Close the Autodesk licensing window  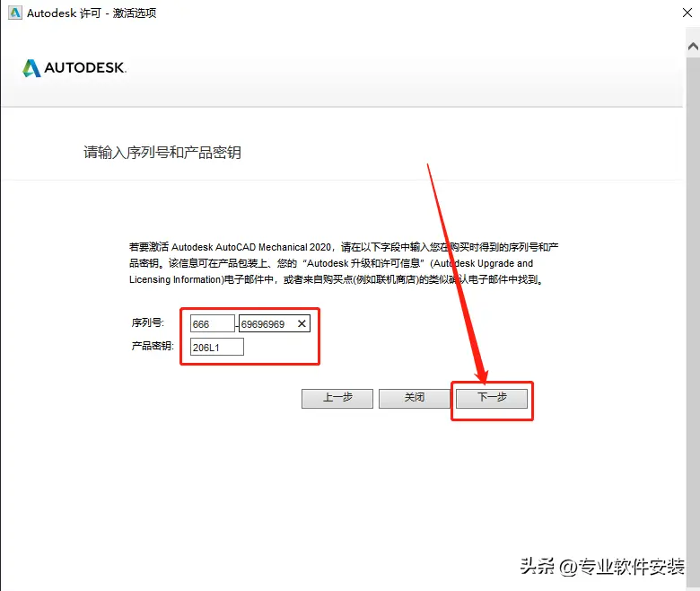(x=687, y=13)
